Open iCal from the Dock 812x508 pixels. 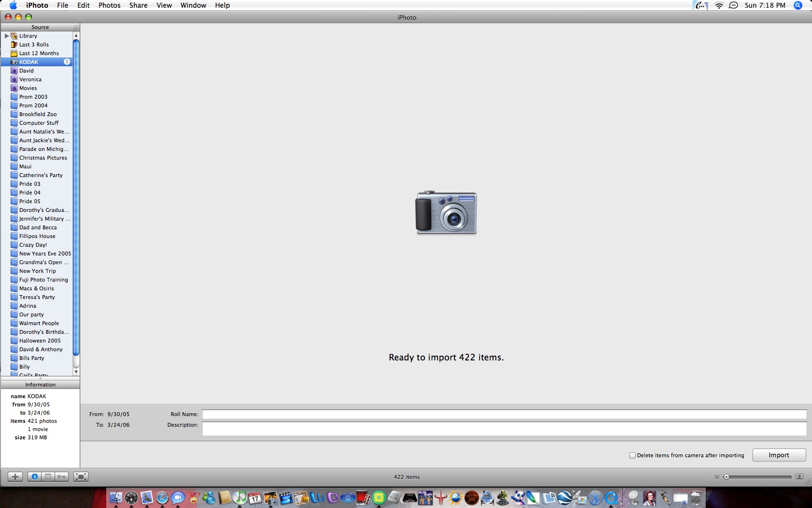tap(255, 497)
